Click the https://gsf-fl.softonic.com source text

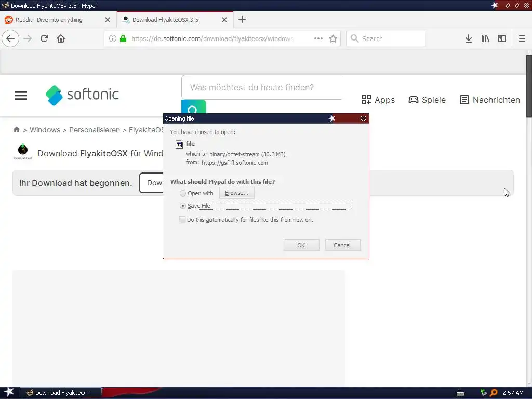coord(234,163)
